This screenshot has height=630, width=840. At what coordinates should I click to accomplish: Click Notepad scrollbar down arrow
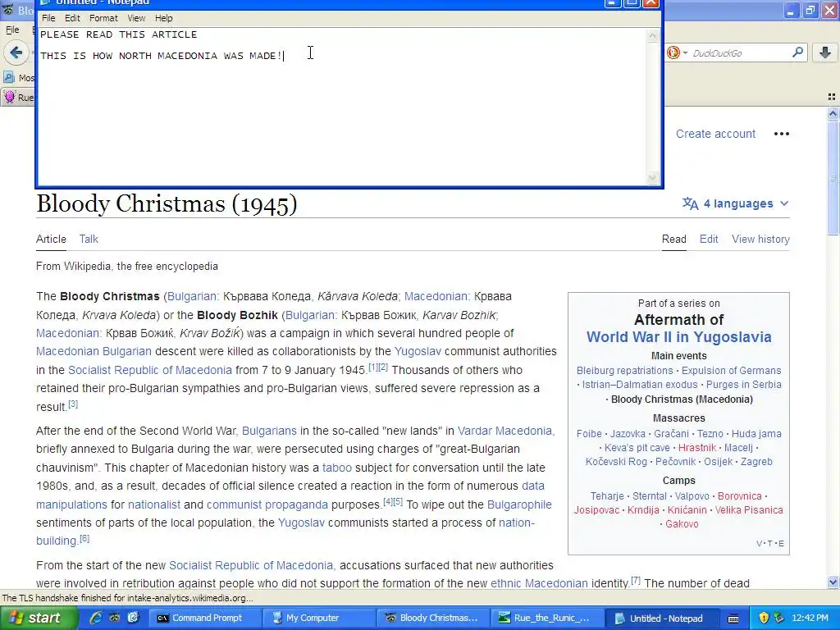[x=652, y=178]
